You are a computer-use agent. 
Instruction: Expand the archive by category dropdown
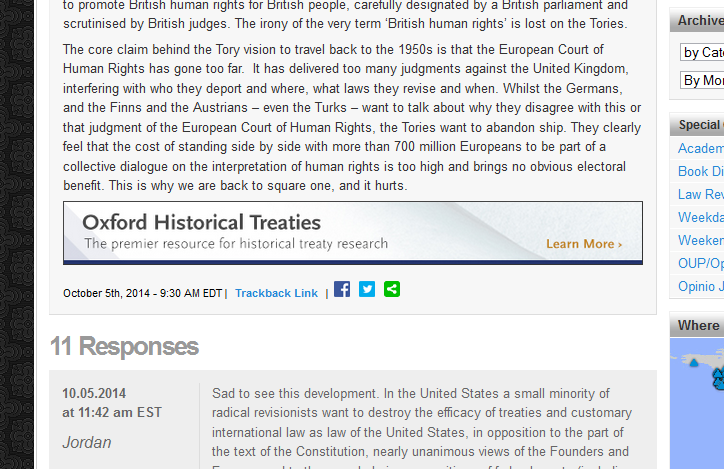point(702,52)
